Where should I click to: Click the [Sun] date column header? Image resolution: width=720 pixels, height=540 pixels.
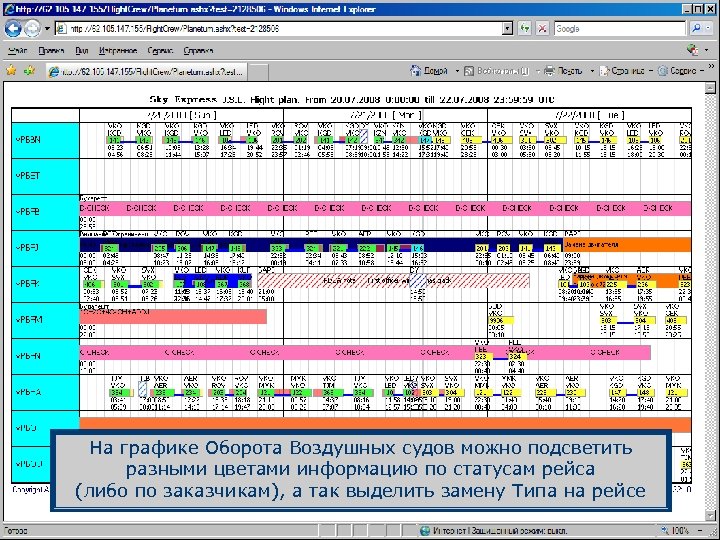click(181, 115)
